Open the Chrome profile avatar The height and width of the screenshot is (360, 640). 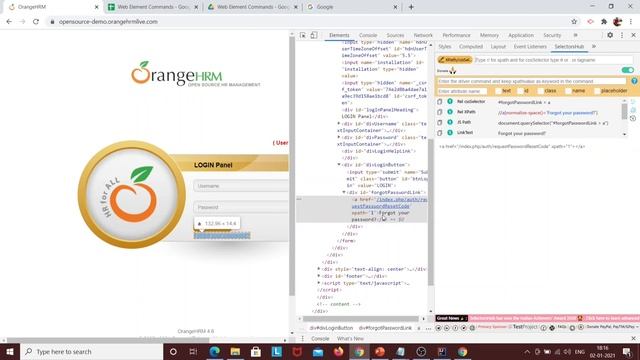coord(618,22)
